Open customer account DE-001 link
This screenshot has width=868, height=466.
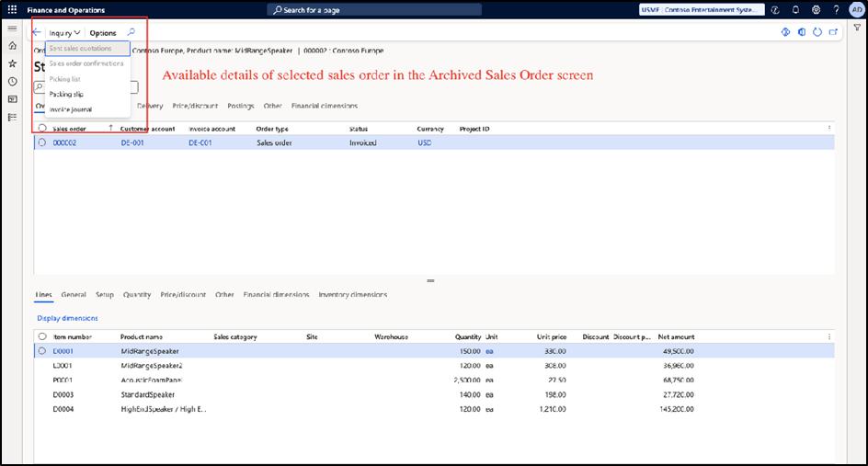click(x=133, y=142)
